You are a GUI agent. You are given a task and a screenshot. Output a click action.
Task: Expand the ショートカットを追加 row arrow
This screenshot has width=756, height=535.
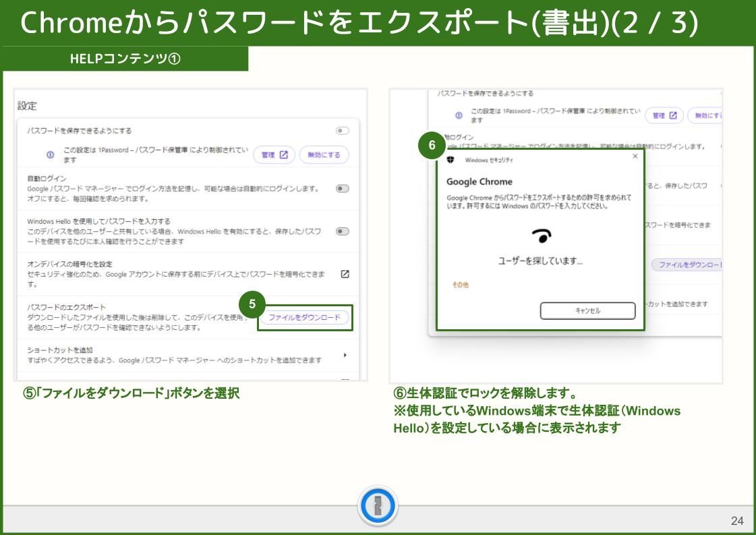(345, 355)
